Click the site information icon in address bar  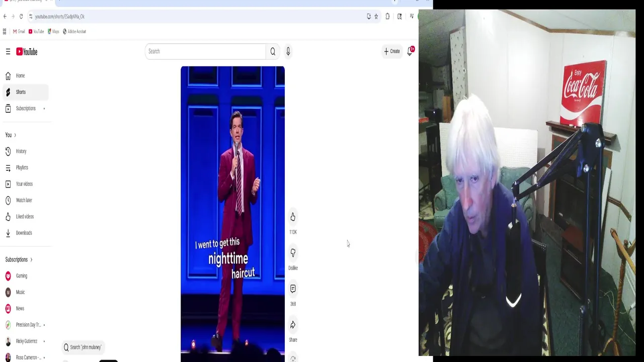point(31,17)
